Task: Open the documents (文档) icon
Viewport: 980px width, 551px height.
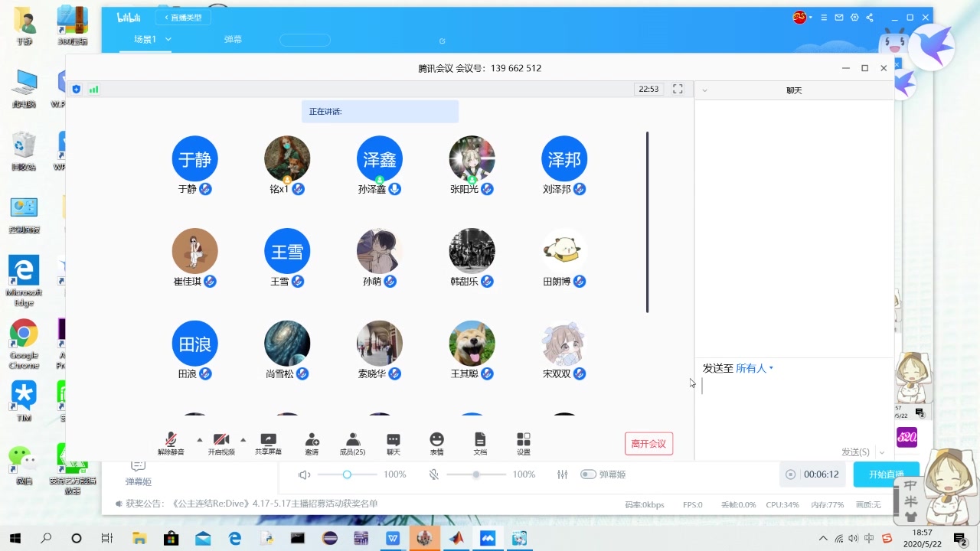Action: tap(480, 439)
